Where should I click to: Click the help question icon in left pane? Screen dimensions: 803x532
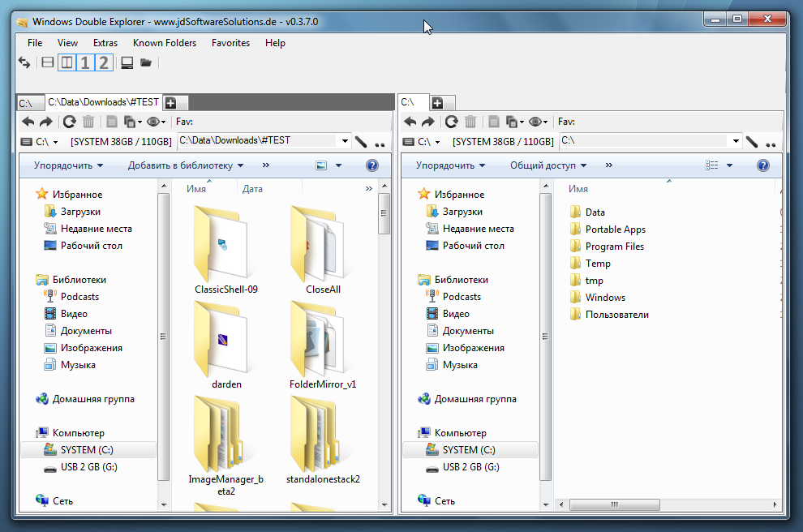point(372,165)
